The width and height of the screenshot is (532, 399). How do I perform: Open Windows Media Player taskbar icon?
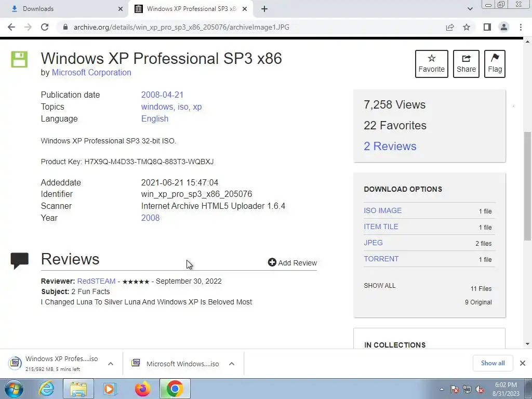click(110, 389)
